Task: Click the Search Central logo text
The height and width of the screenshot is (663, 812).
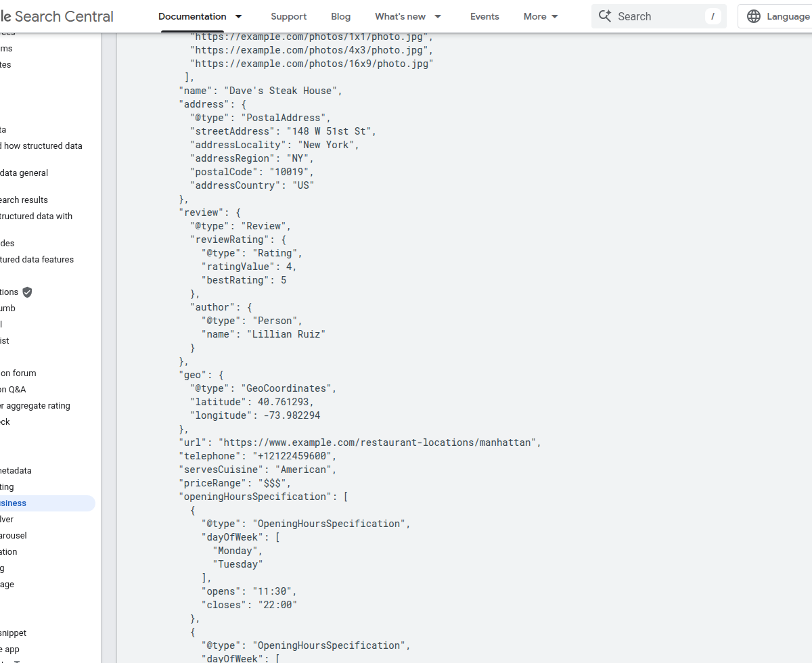Action: pyautogui.click(x=57, y=16)
